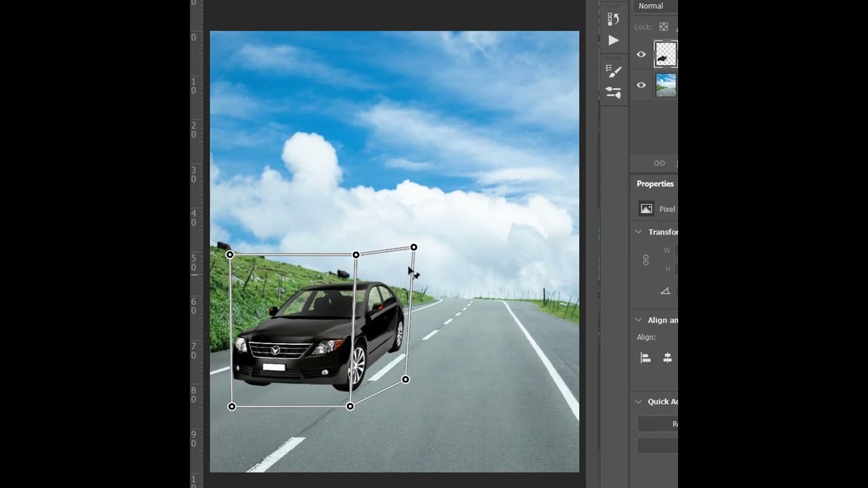The image size is (868, 488).
Task: Click the "Lock:" label
Action: 644,27
